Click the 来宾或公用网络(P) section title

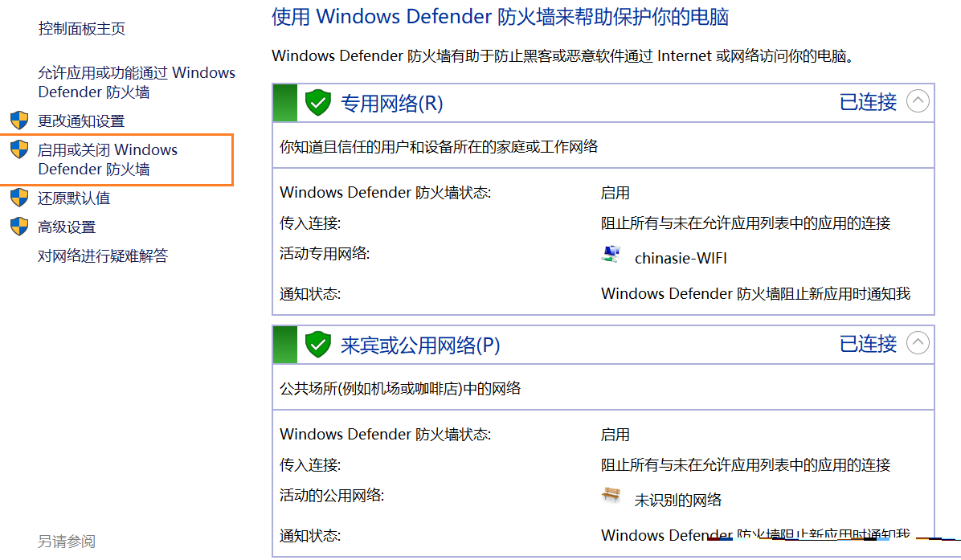click(x=420, y=345)
